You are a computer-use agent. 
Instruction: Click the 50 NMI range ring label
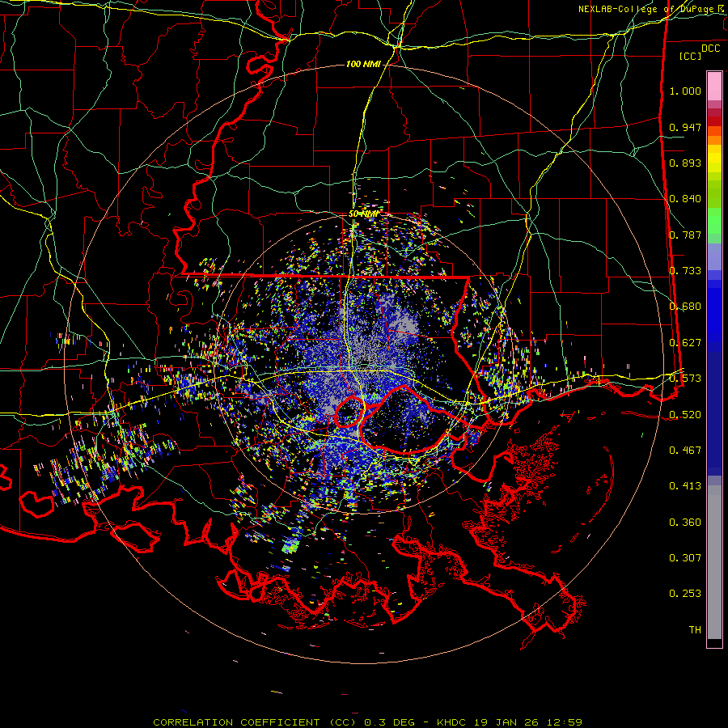(363, 214)
